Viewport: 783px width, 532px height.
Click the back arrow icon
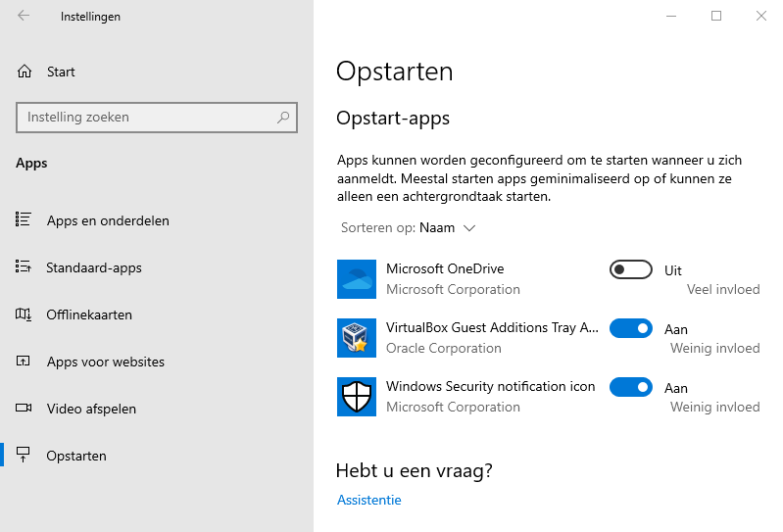click(24, 17)
